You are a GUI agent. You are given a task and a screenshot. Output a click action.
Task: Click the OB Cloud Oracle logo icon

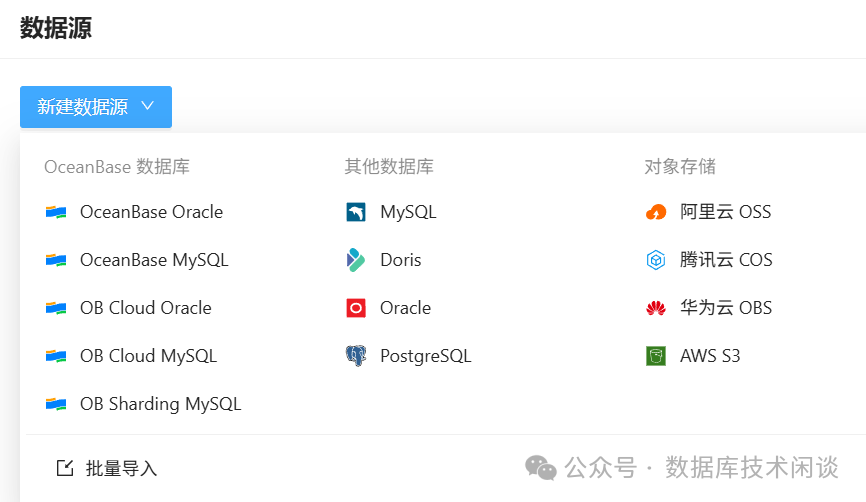pyautogui.click(x=56, y=308)
